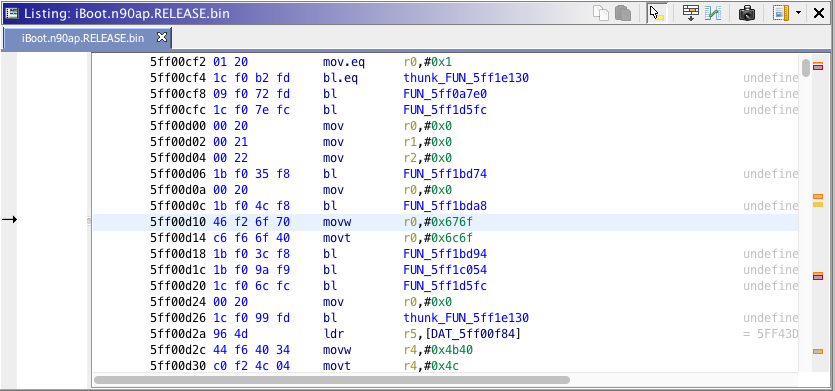The image size is (835, 391).
Task: Click the upper orange marker in overview margin
Action: (818, 198)
